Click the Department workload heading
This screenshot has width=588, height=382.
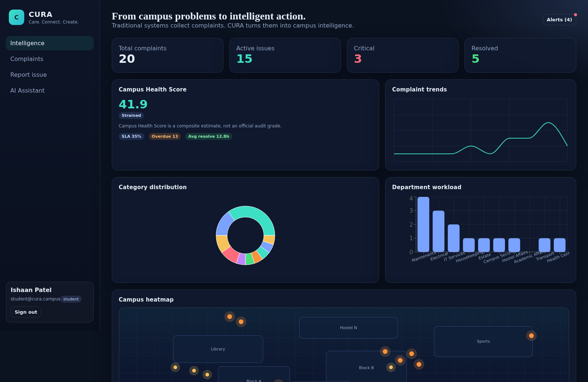point(427,187)
